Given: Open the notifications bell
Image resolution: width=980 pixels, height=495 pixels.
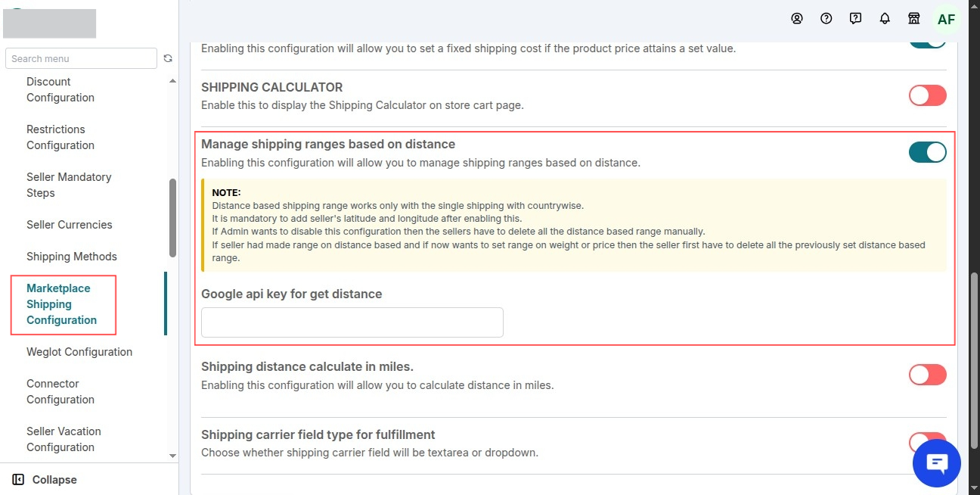Looking at the screenshot, I should coord(885,19).
